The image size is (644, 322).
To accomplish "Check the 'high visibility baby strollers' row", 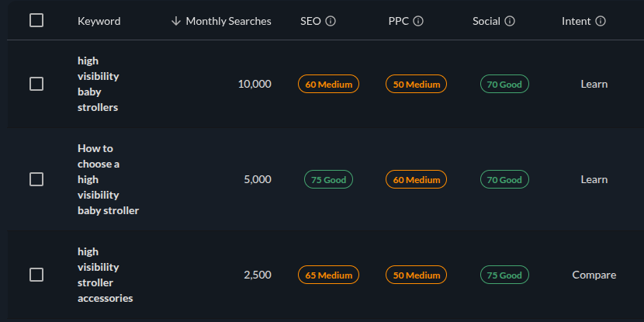I will tap(36, 84).
